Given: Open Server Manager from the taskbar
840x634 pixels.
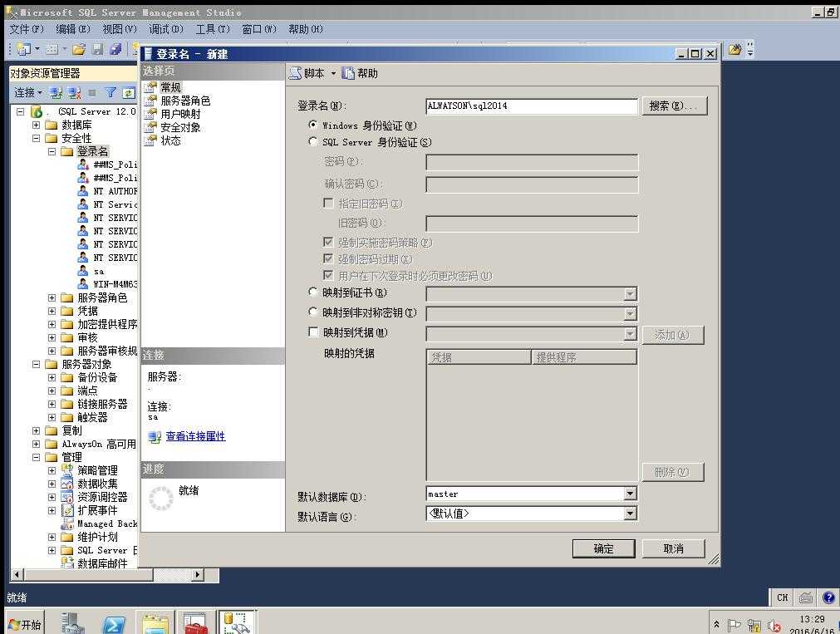Looking at the screenshot, I should [x=72, y=622].
